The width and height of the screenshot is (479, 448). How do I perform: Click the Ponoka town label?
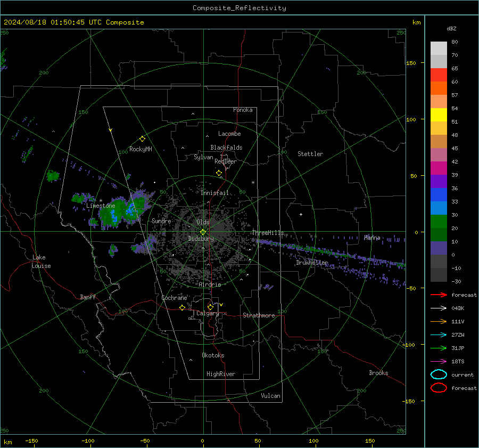(243, 110)
